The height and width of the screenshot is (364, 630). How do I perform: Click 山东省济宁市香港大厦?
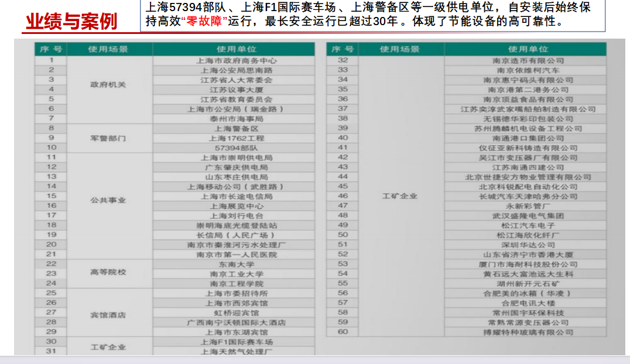tap(528, 255)
